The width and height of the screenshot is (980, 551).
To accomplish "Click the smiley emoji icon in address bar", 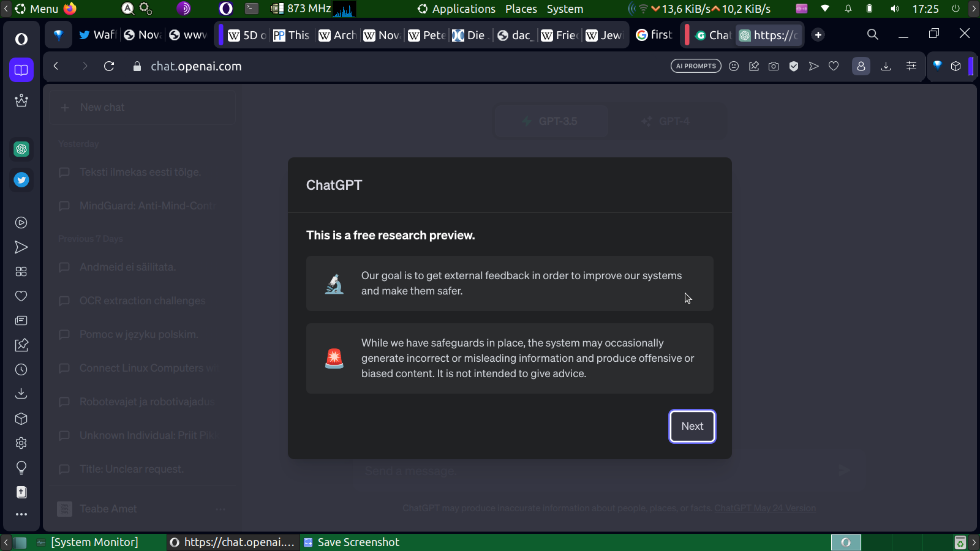I will point(734,66).
